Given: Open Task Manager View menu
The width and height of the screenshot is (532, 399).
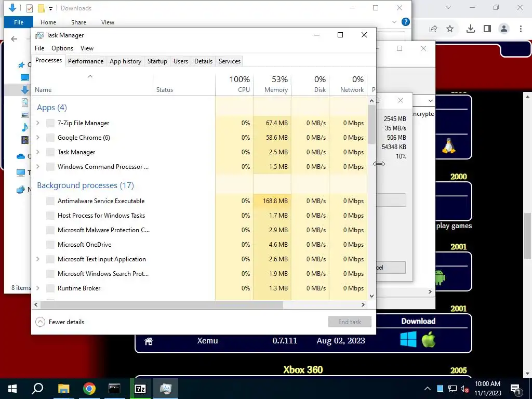Looking at the screenshot, I should [87, 48].
